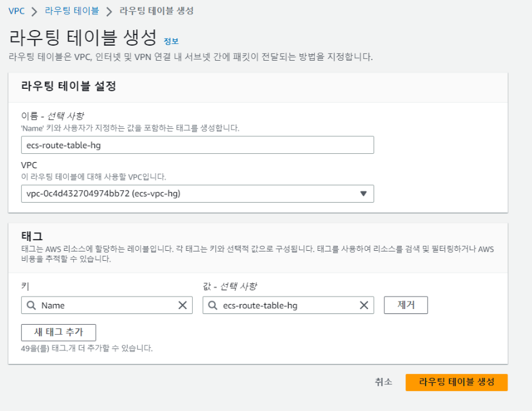Click 라우팅 테이블 생성 breadcrumb text
The image size is (532, 411).
[156, 11]
